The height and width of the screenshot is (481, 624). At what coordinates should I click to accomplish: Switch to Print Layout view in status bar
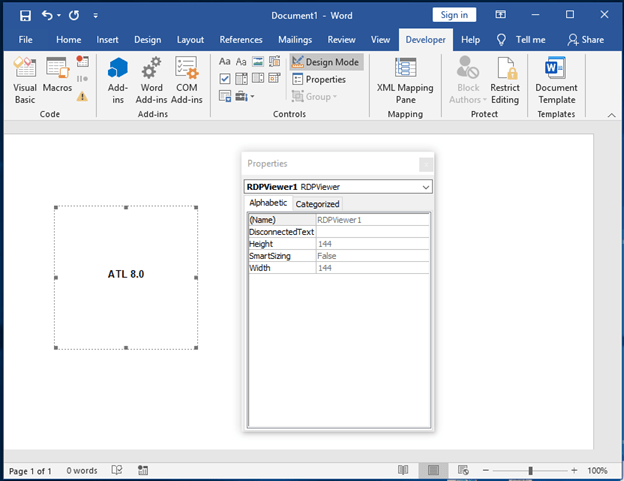[x=433, y=471]
